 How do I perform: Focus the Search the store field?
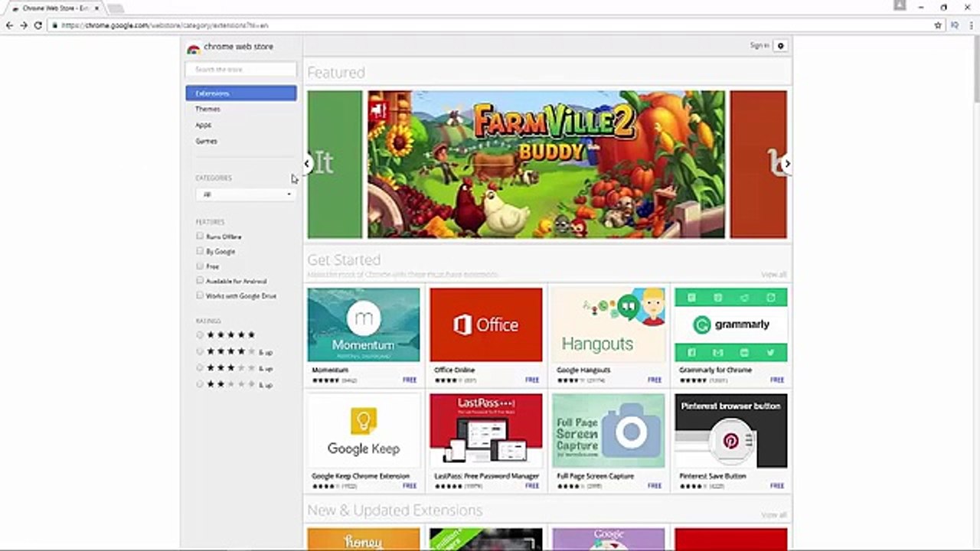tap(241, 69)
